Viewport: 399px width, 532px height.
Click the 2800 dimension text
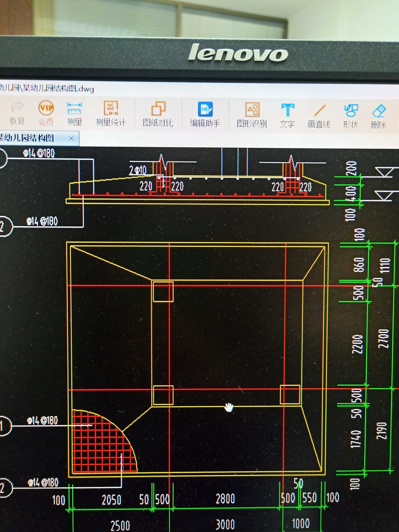point(225,499)
